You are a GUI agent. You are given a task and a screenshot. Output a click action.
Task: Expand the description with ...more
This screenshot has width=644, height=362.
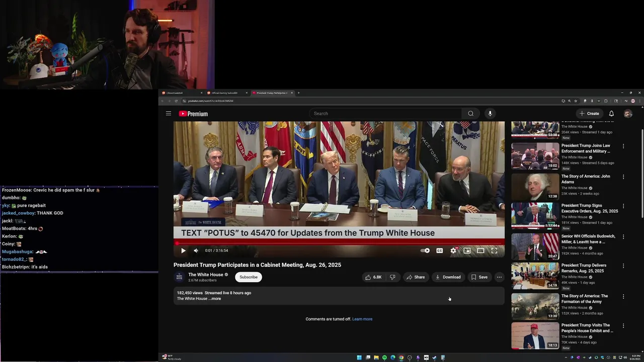pos(215,299)
